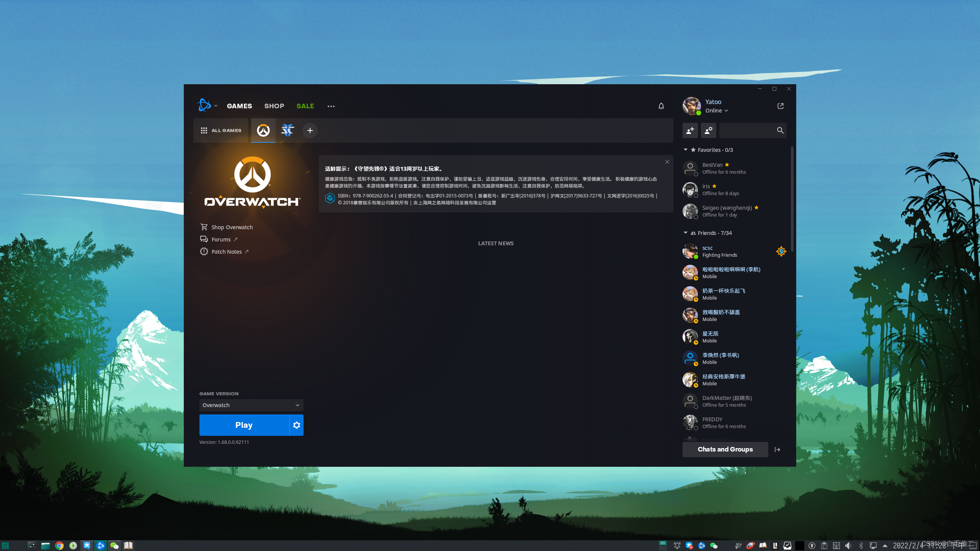This screenshot has width=980, height=551.
Task: Open the notifications bell
Action: [661, 106]
